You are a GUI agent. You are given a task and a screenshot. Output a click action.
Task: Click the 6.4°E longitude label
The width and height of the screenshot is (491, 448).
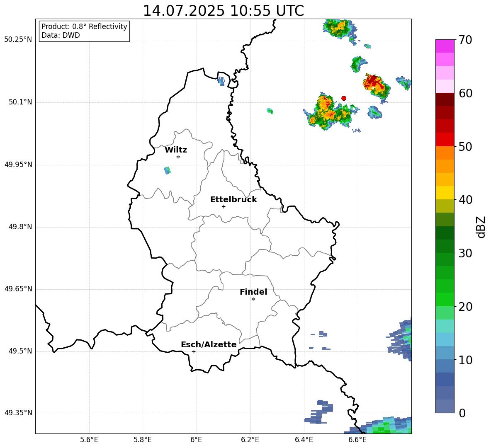[304, 440]
